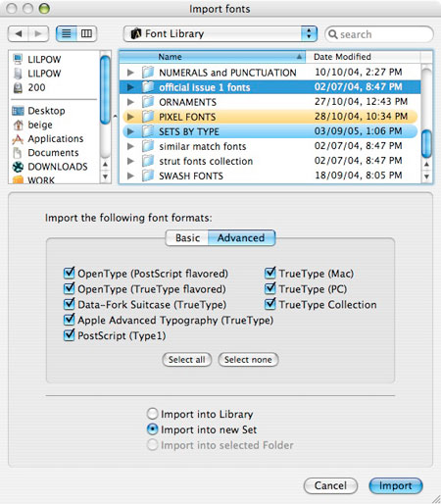Toggle TrueType (PC) checkbox

click(270, 288)
